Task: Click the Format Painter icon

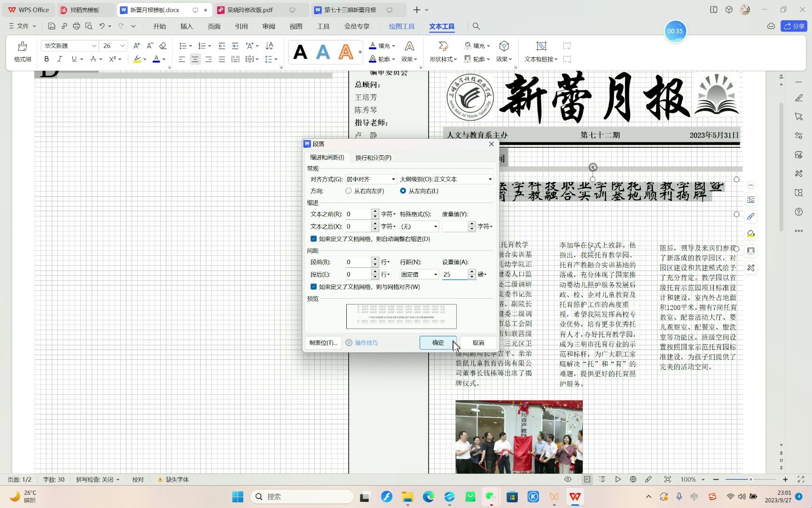Action: click(22, 47)
